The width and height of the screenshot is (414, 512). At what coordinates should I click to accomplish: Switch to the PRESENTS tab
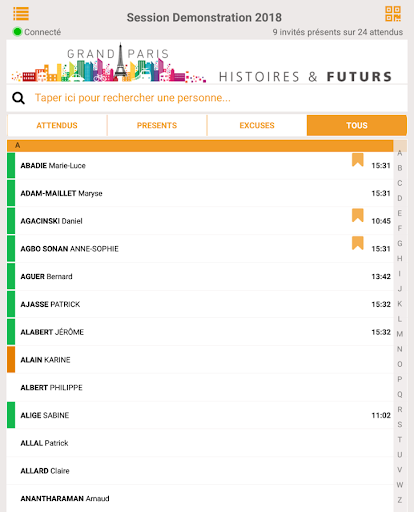(x=157, y=125)
